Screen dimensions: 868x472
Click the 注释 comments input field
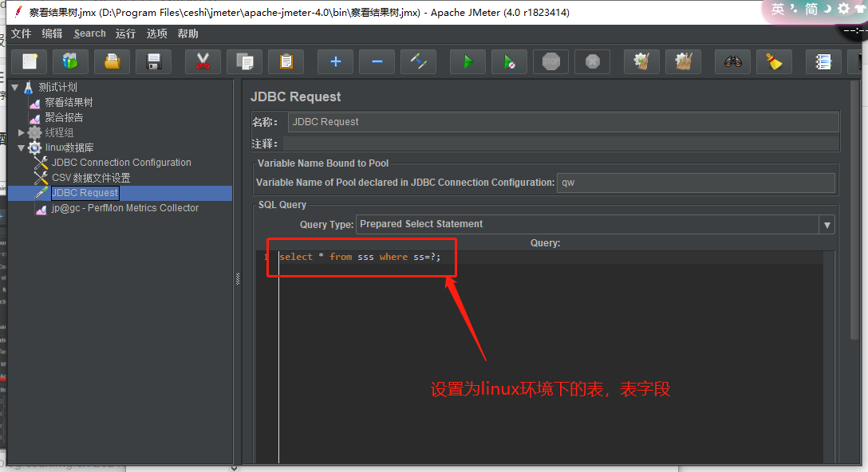point(561,144)
